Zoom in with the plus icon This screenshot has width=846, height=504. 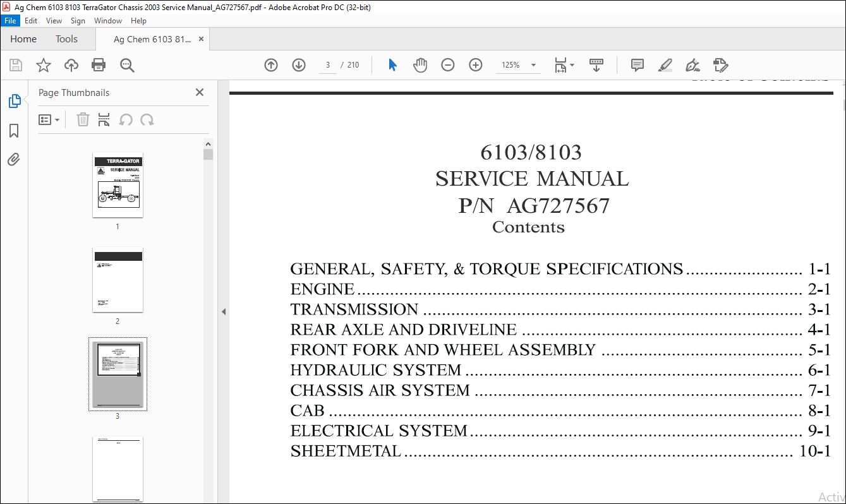coord(476,65)
